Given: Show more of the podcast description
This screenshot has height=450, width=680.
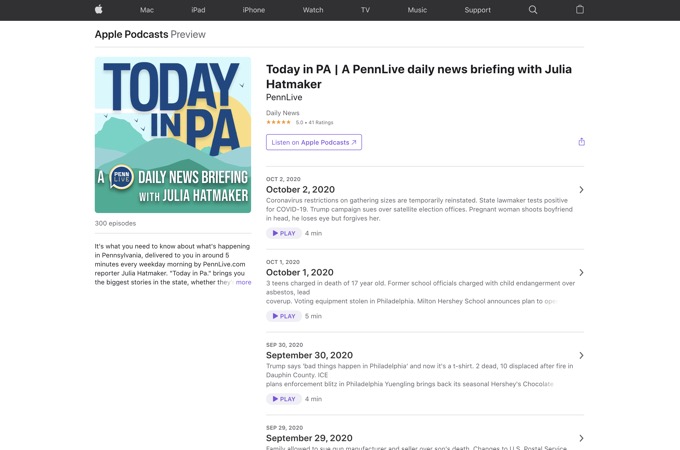Looking at the screenshot, I should [x=243, y=282].
